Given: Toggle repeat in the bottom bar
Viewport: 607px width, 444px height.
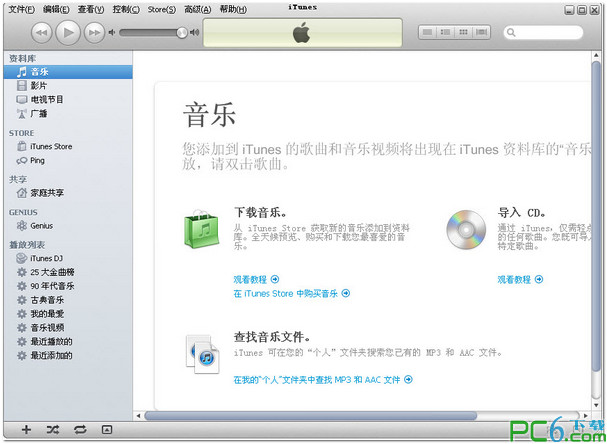Looking at the screenshot, I should pyautogui.click(x=80, y=429).
